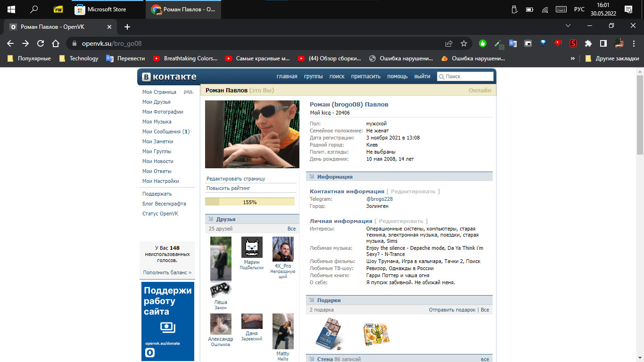Open the Windows notification center icon

coord(628,9)
